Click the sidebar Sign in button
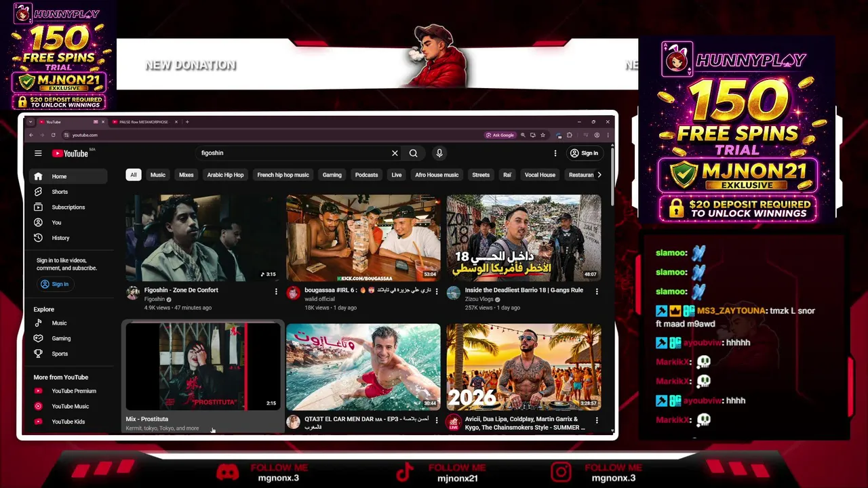The image size is (868, 488). coord(54,284)
